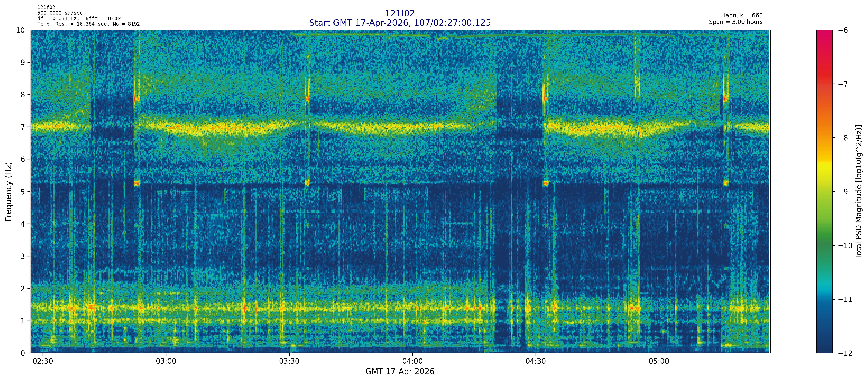Click the GMT 17-Apr-2026 x-axis label
The width and height of the screenshot is (868, 381).
400,372
